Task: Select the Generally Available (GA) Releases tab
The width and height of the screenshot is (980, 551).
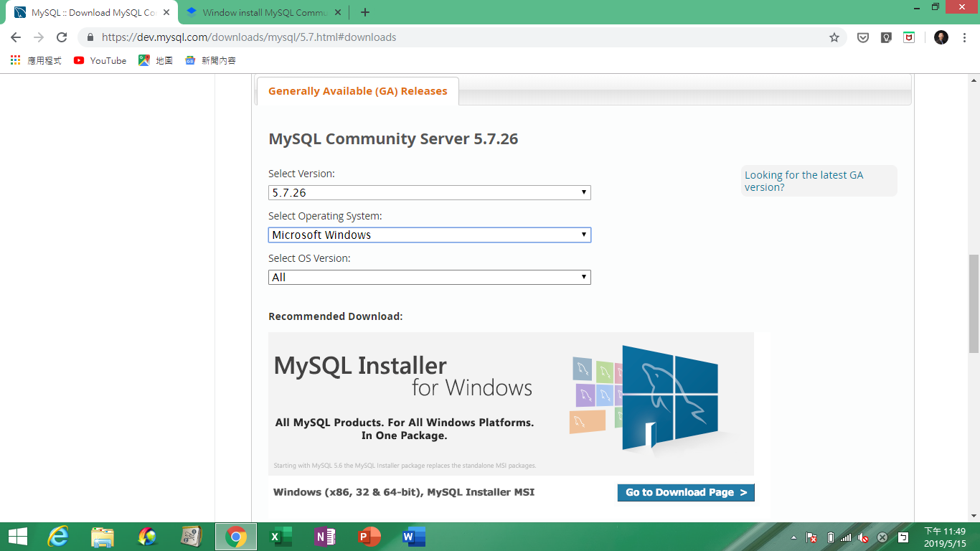Action: click(357, 91)
